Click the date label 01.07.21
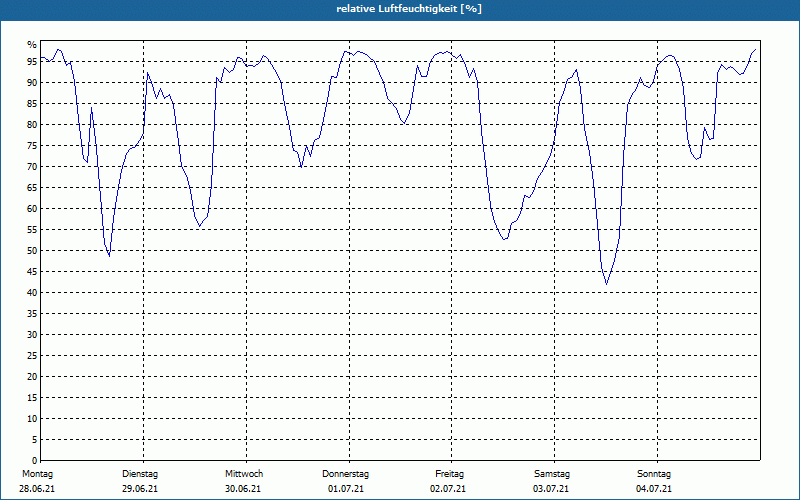 (x=346, y=489)
